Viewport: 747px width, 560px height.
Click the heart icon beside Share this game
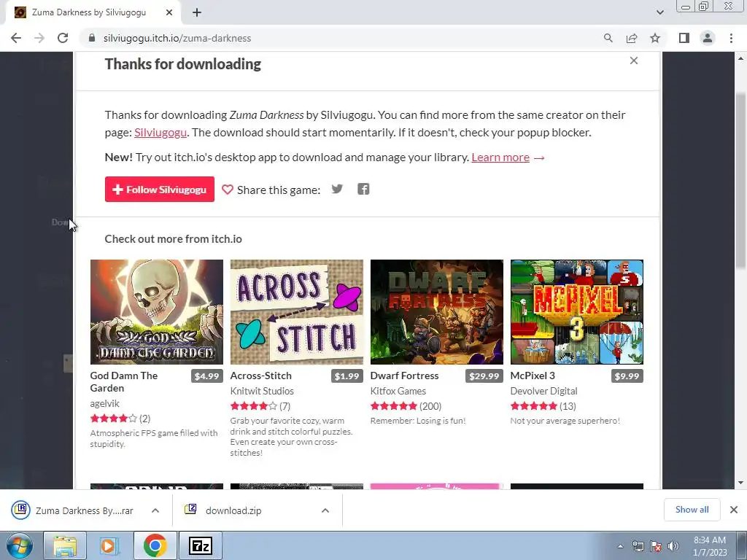pos(228,190)
